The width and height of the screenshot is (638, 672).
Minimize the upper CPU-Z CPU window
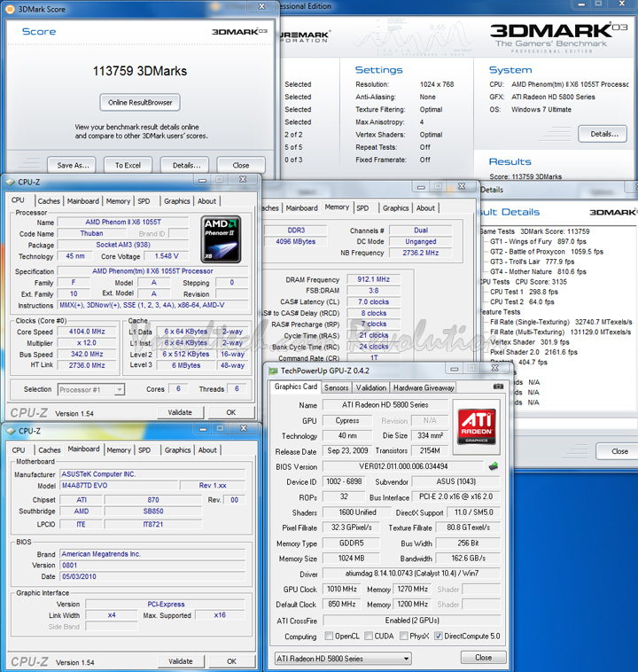click(x=203, y=180)
